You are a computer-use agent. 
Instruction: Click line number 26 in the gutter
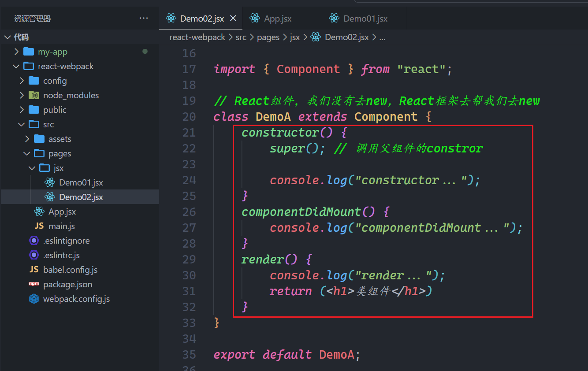click(x=189, y=212)
